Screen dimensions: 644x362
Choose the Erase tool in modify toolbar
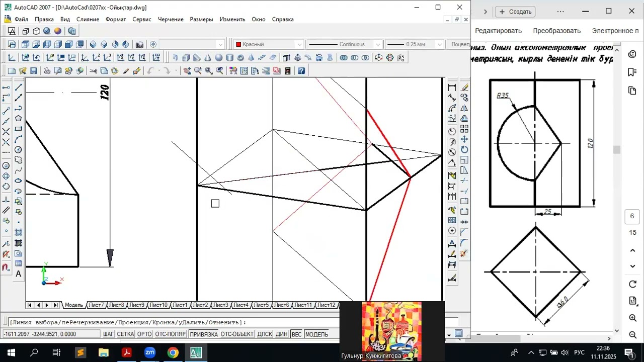coord(464,87)
